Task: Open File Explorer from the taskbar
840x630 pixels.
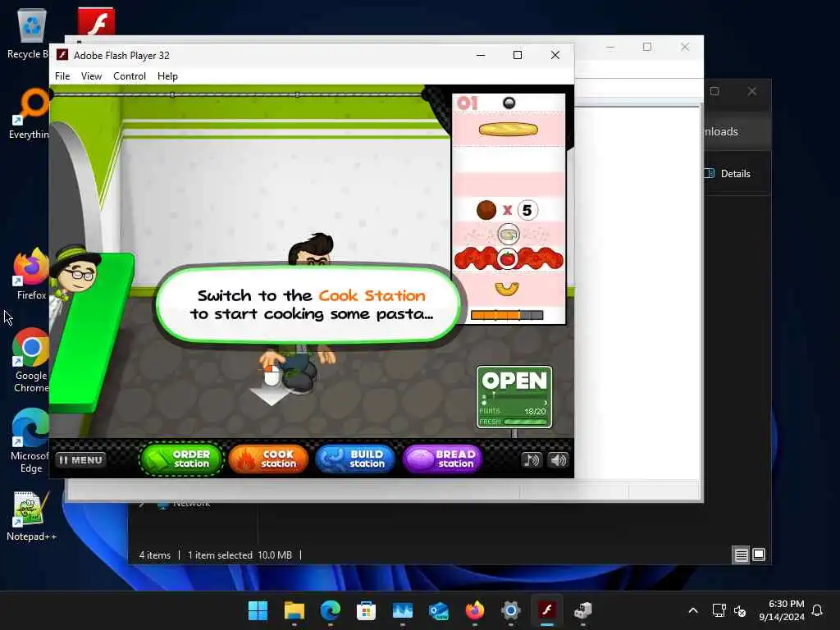Action: click(x=294, y=610)
